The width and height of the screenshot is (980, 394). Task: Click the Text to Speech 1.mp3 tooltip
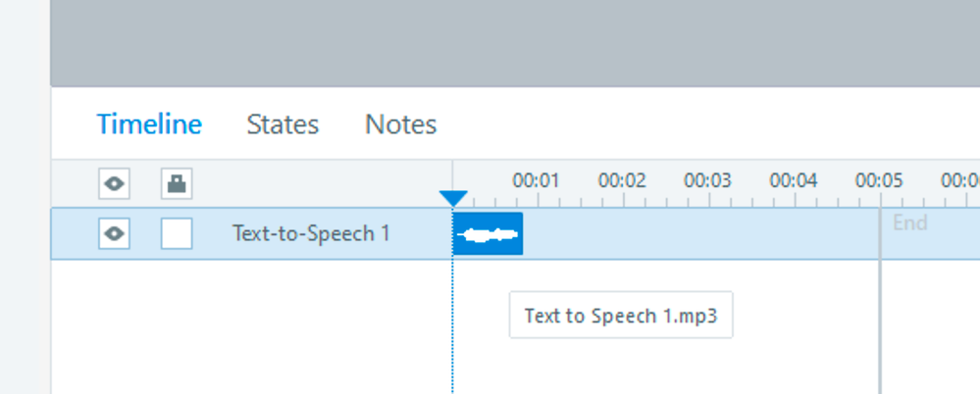tap(621, 316)
